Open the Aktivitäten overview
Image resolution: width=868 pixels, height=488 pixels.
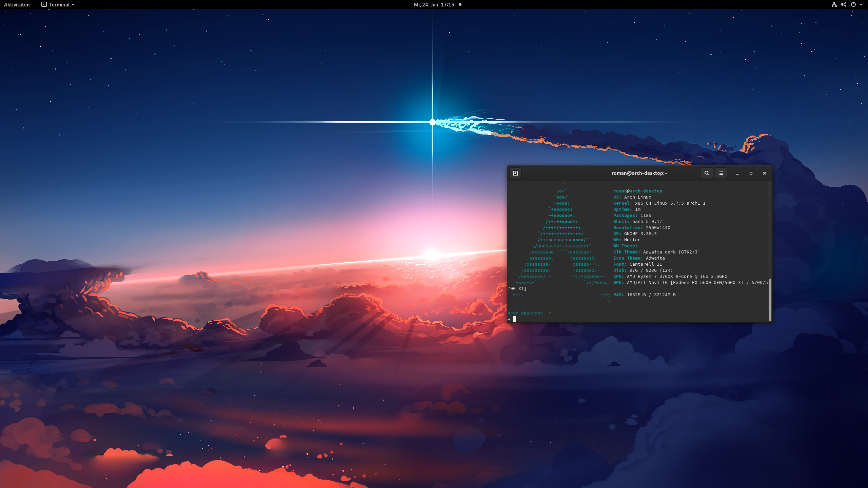click(17, 4)
